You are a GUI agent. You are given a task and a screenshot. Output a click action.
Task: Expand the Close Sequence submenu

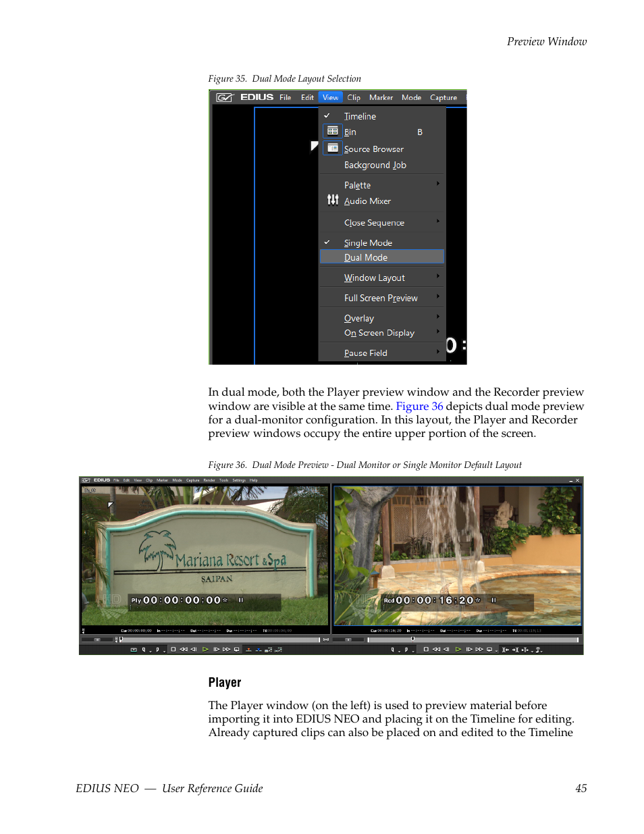(438, 221)
